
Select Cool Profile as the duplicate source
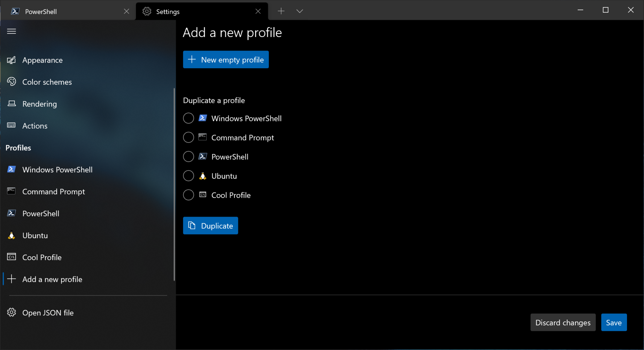coord(188,195)
